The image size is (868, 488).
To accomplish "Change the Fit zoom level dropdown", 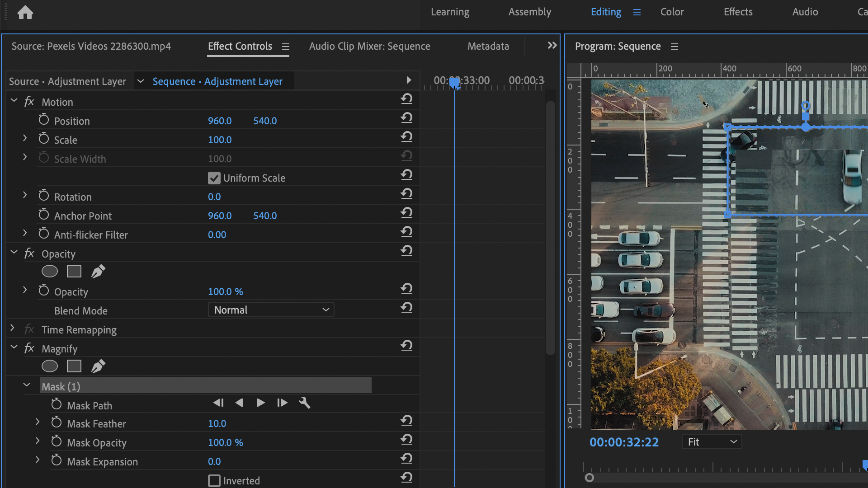I will (711, 441).
